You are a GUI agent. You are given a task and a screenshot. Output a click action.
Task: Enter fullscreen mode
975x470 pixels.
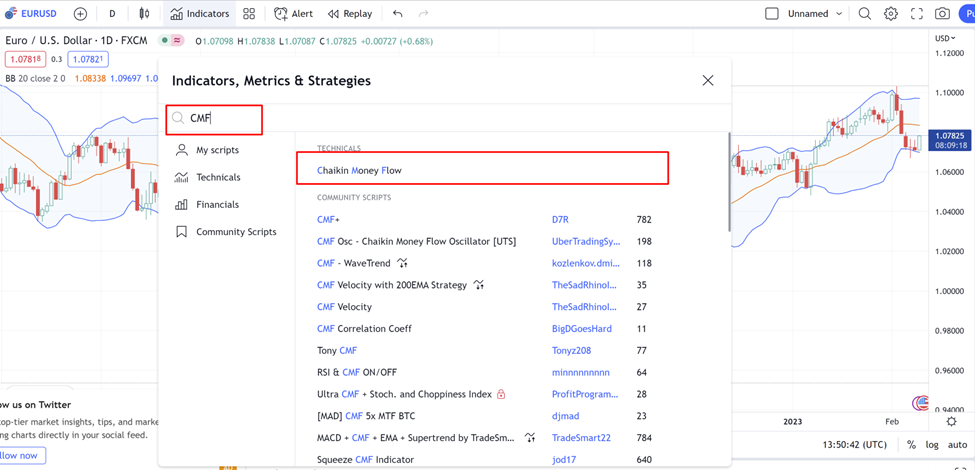click(x=917, y=13)
